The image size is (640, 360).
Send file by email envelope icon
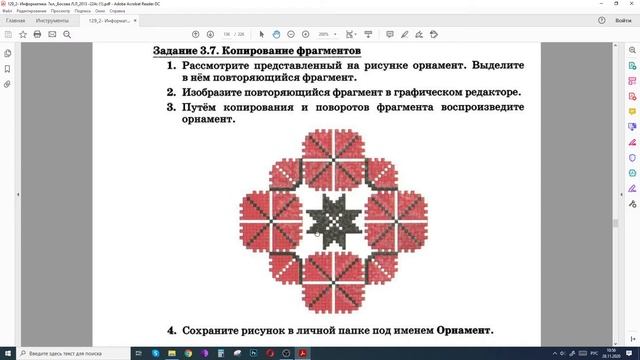point(52,35)
